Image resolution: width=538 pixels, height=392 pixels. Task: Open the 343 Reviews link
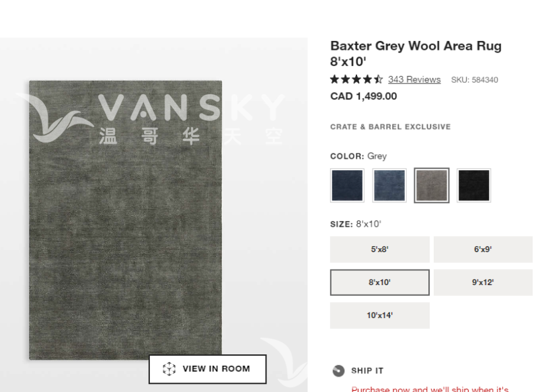coord(414,79)
